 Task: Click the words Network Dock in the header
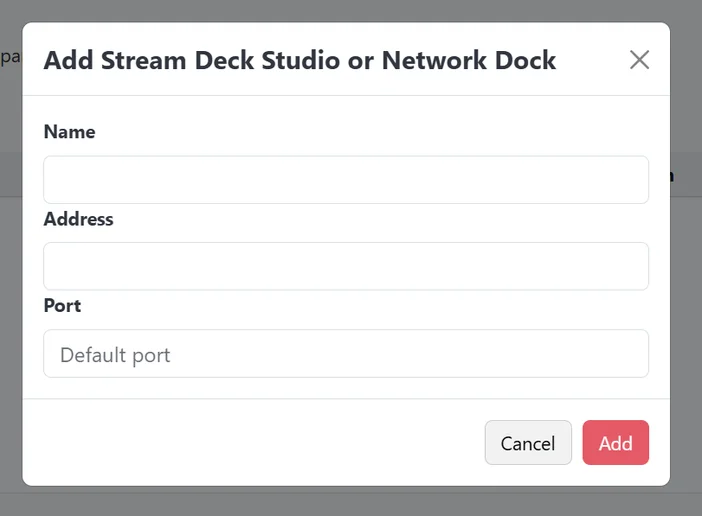click(x=468, y=60)
